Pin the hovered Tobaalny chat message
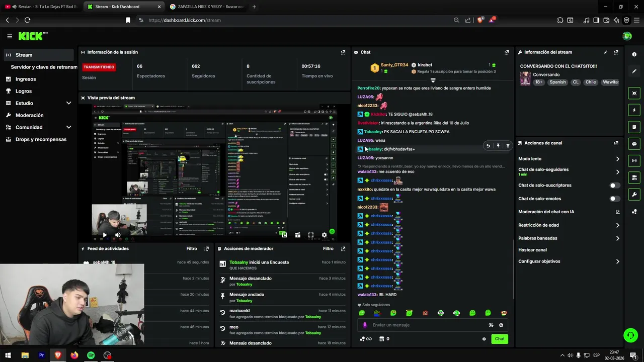Screen dimensions: 644x362 coord(498,146)
